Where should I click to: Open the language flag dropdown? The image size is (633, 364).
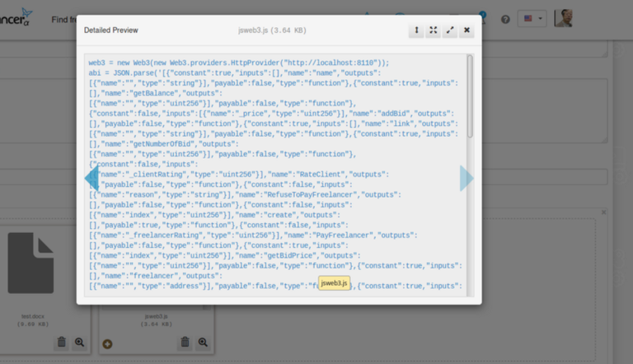pyautogui.click(x=532, y=19)
